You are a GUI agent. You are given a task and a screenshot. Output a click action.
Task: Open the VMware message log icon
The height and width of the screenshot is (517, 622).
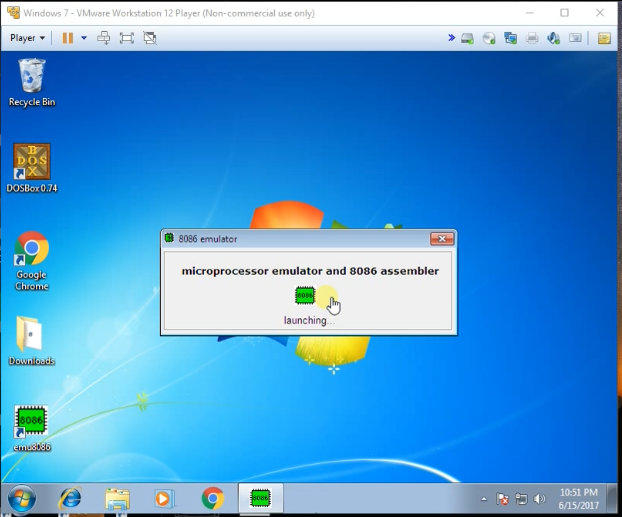point(604,38)
